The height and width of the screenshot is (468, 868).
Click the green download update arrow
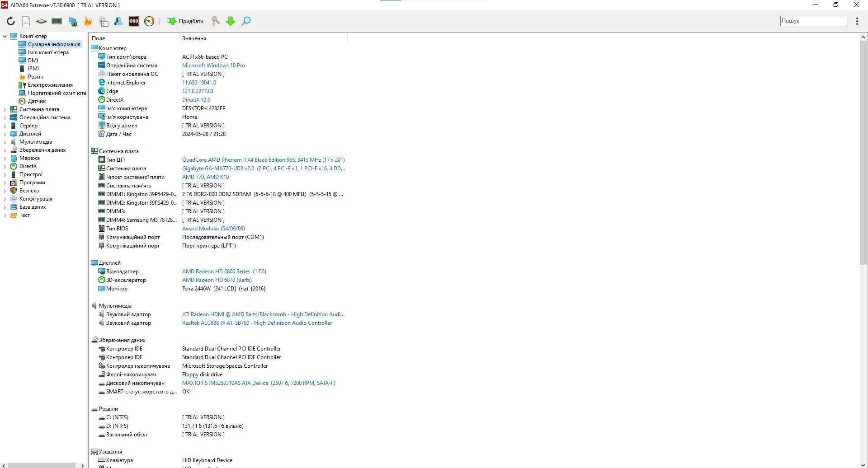231,21
